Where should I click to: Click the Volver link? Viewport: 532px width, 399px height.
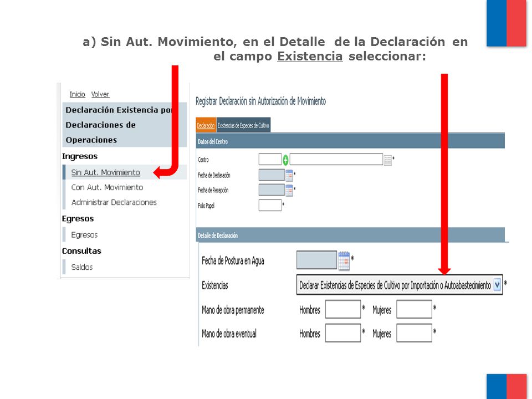click(100, 94)
